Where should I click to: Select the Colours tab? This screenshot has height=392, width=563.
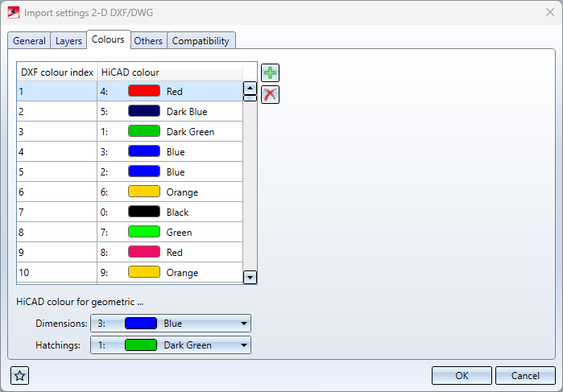click(x=108, y=39)
